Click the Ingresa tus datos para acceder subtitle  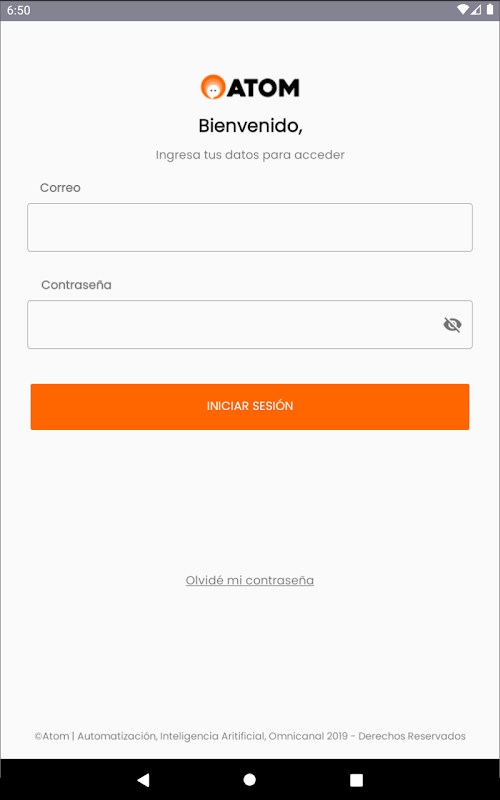tap(250, 155)
